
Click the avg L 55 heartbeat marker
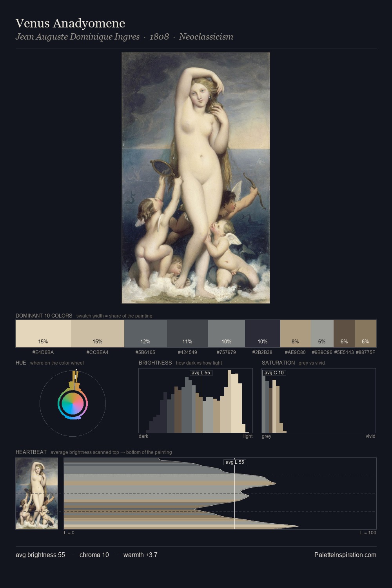click(x=235, y=462)
